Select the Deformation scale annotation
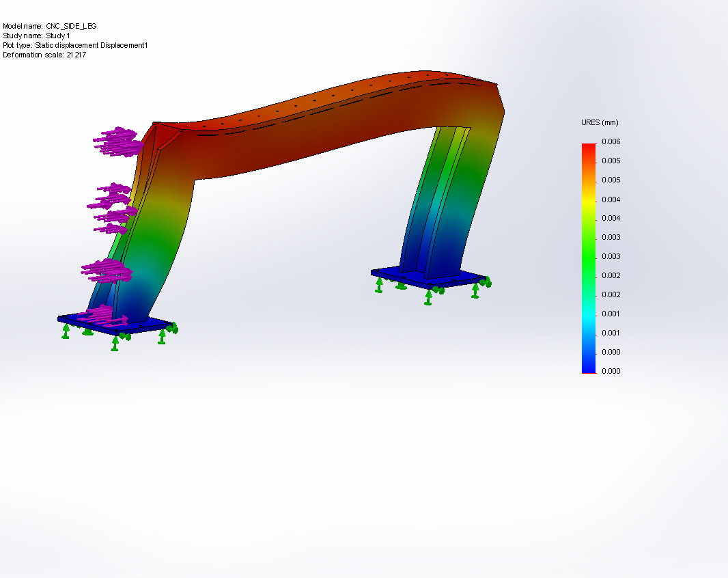This screenshot has width=728, height=578. (44, 55)
